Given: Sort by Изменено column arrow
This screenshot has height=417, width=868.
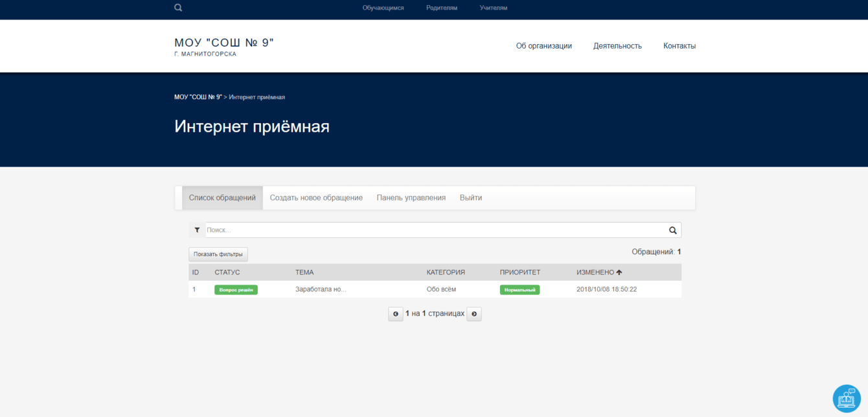Looking at the screenshot, I should point(619,272).
